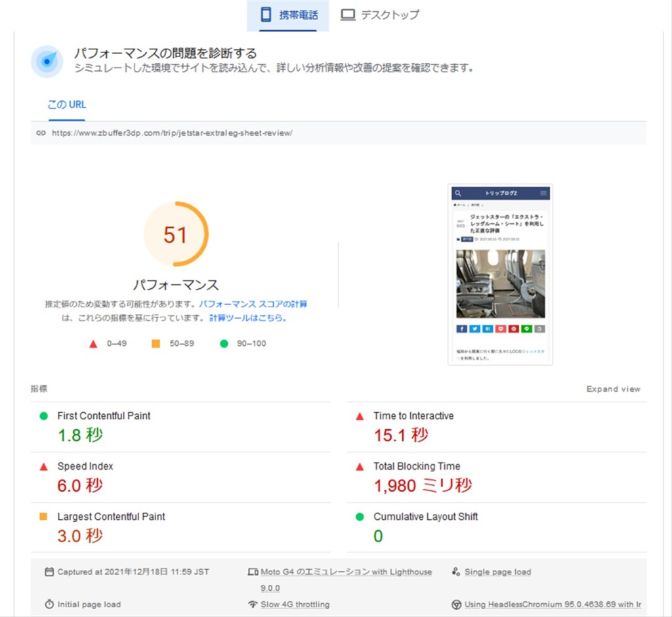Click the Largest Contentful Paint label
The image size is (672, 617).
(x=111, y=517)
